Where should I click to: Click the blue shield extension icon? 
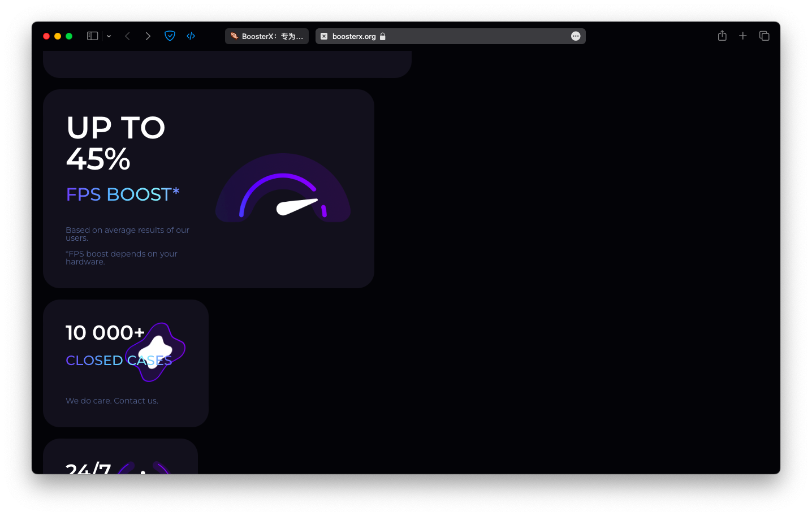point(170,36)
